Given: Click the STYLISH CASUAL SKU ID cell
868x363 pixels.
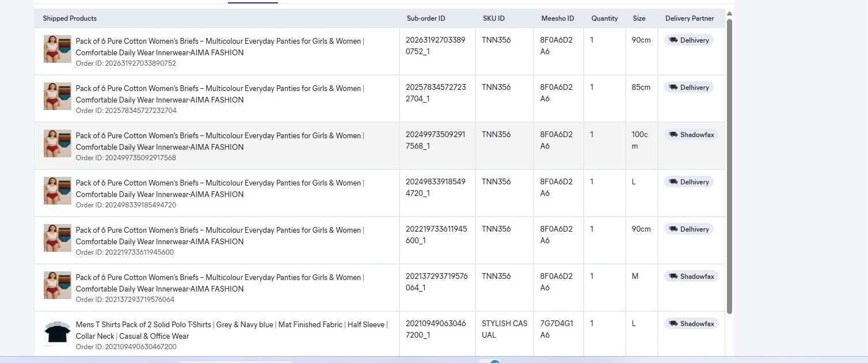Looking at the screenshot, I should click(x=504, y=329).
